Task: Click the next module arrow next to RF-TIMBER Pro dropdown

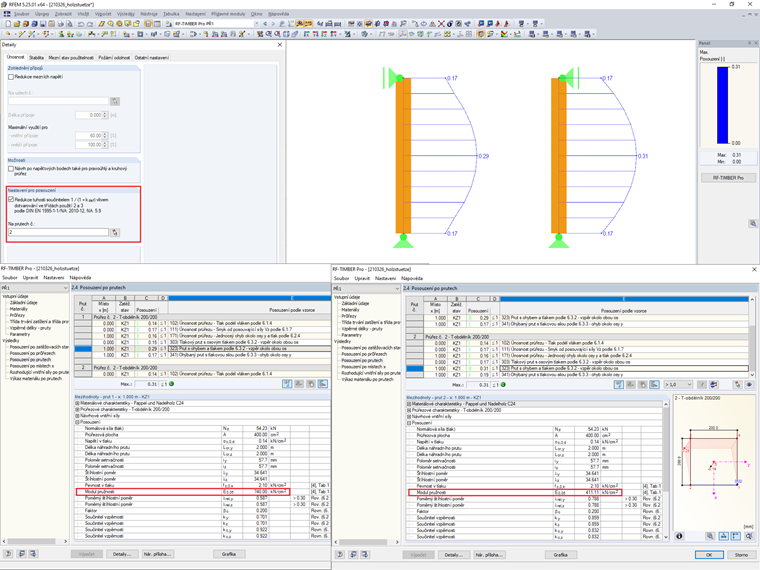Action: [273, 23]
